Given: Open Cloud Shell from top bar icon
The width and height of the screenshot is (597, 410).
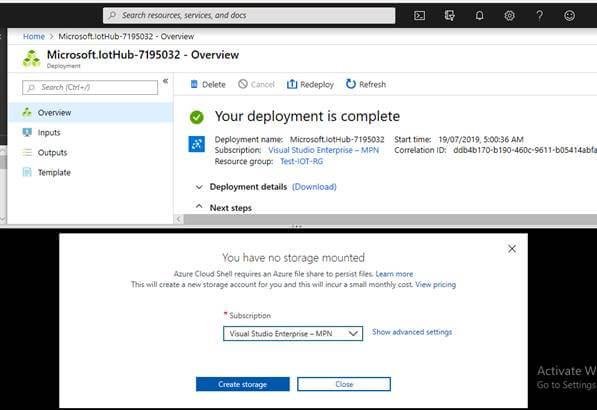Looking at the screenshot, I should 419,16.
